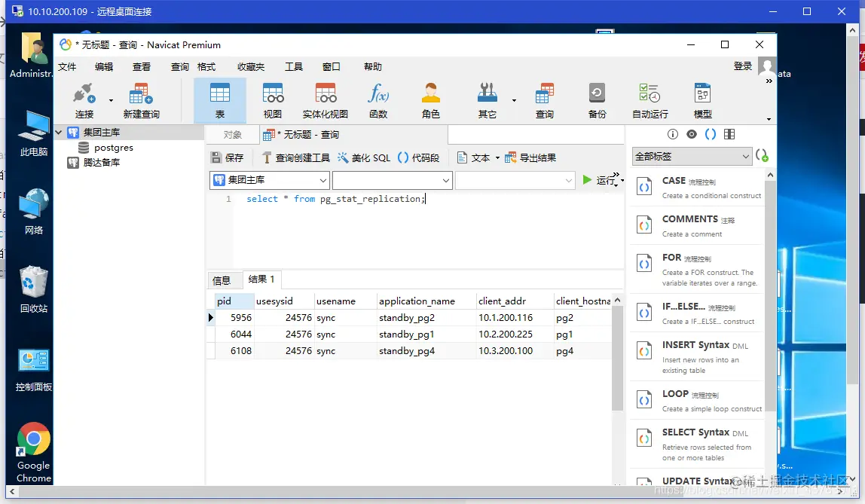Image resolution: width=865 pixels, height=504 pixels.
Task: Open 控制面板 control panel desktop icon
Action: pos(34,369)
